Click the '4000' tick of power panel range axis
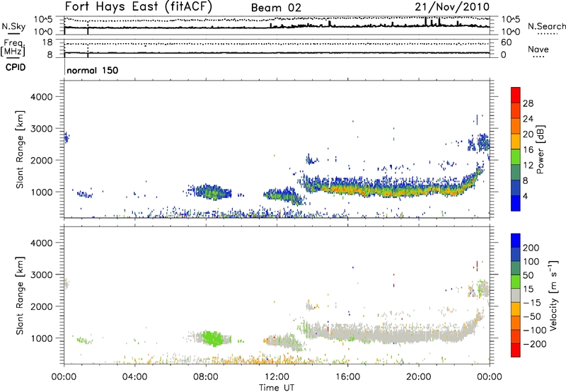566x392 pixels. pyautogui.click(x=42, y=97)
